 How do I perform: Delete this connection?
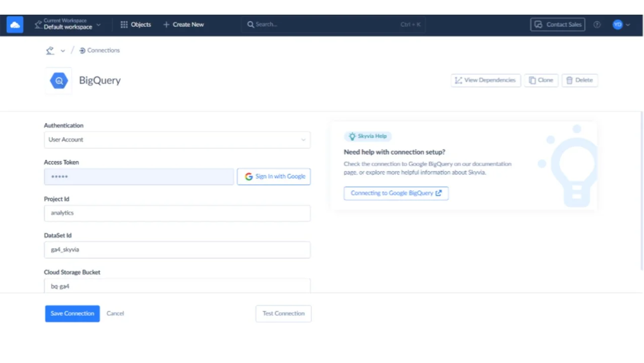pyautogui.click(x=580, y=80)
